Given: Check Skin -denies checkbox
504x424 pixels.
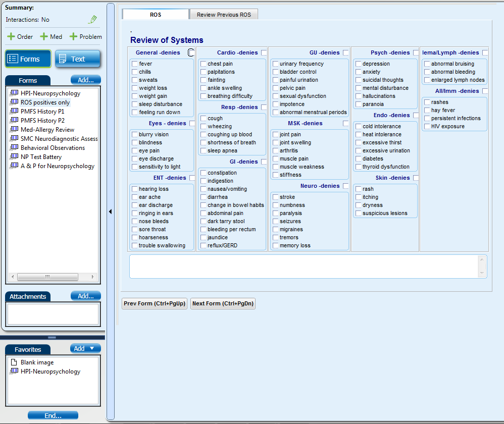Looking at the screenshot, I should [416, 178].
